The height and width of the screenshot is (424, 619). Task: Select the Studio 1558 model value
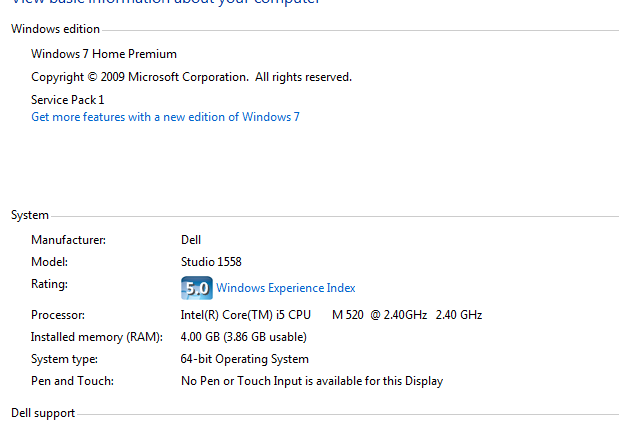tap(211, 262)
